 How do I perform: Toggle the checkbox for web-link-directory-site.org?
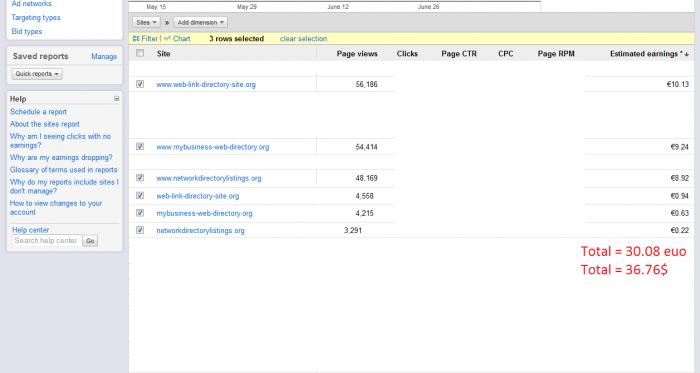(x=140, y=195)
